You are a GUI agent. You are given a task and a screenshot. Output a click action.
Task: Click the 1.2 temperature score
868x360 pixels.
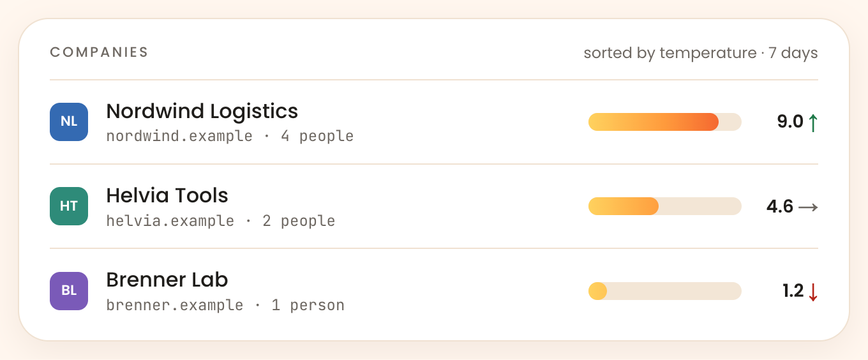click(x=793, y=292)
